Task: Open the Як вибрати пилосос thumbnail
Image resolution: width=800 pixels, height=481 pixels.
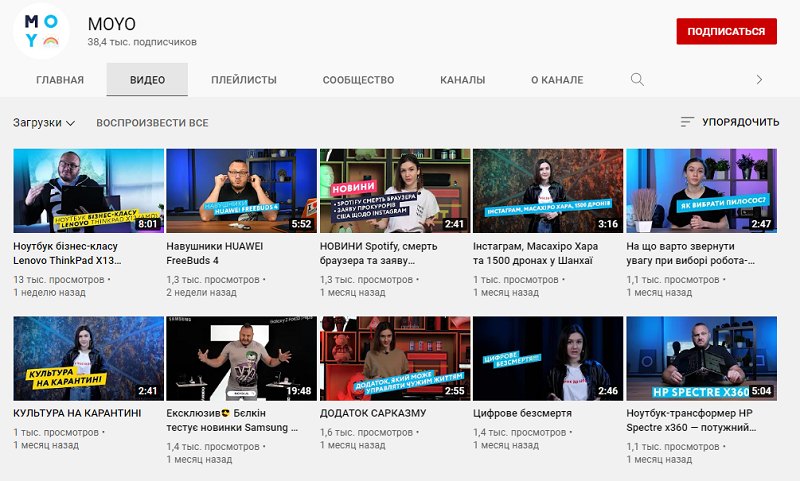Action: click(702, 191)
